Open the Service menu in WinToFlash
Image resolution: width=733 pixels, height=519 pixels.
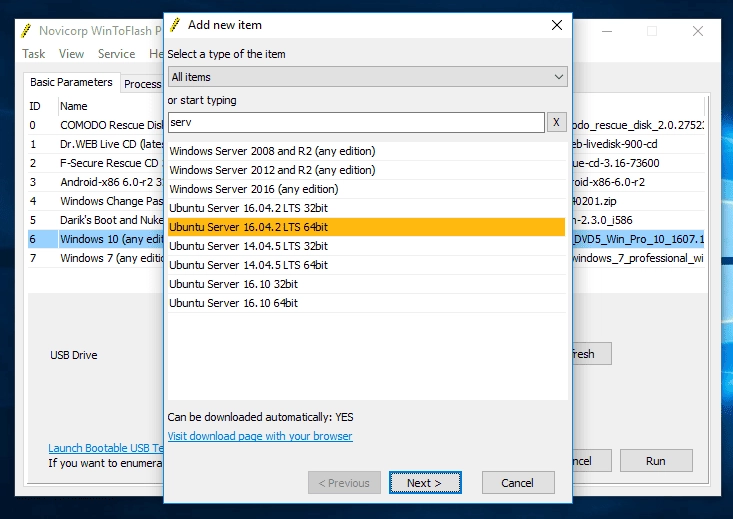click(116, 54)
